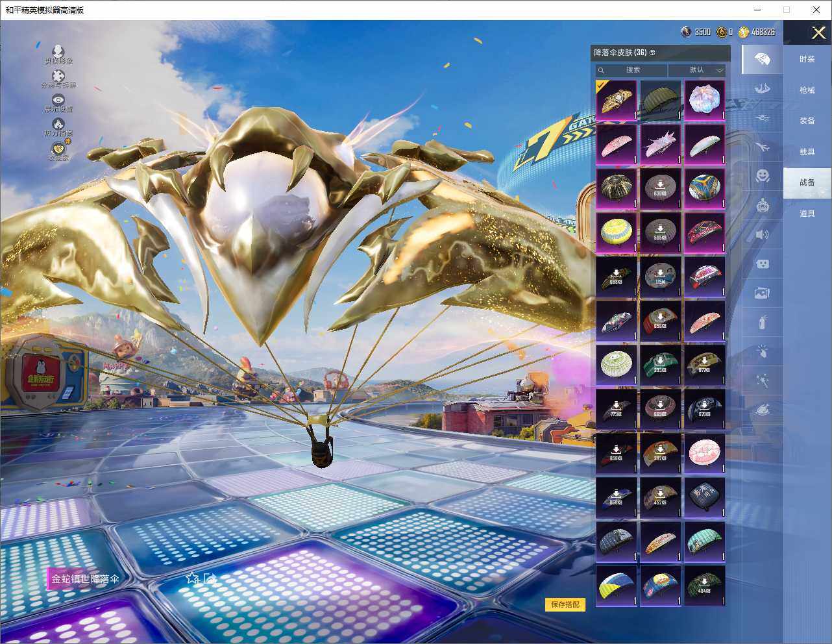Open the tapping hand category icon

[763, 351]
